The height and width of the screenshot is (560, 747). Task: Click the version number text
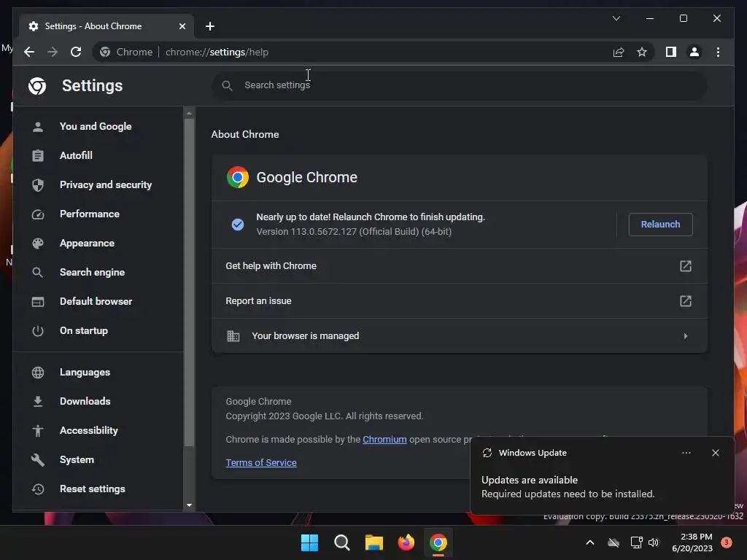coord(354,231)
